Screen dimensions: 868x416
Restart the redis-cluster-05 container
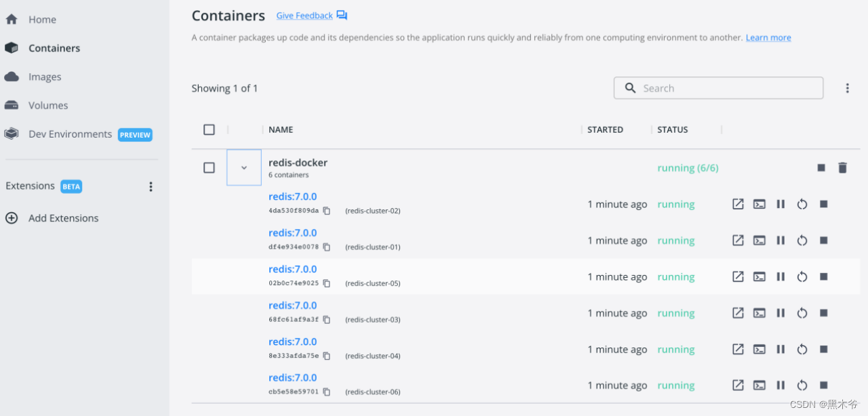[802, 276]
